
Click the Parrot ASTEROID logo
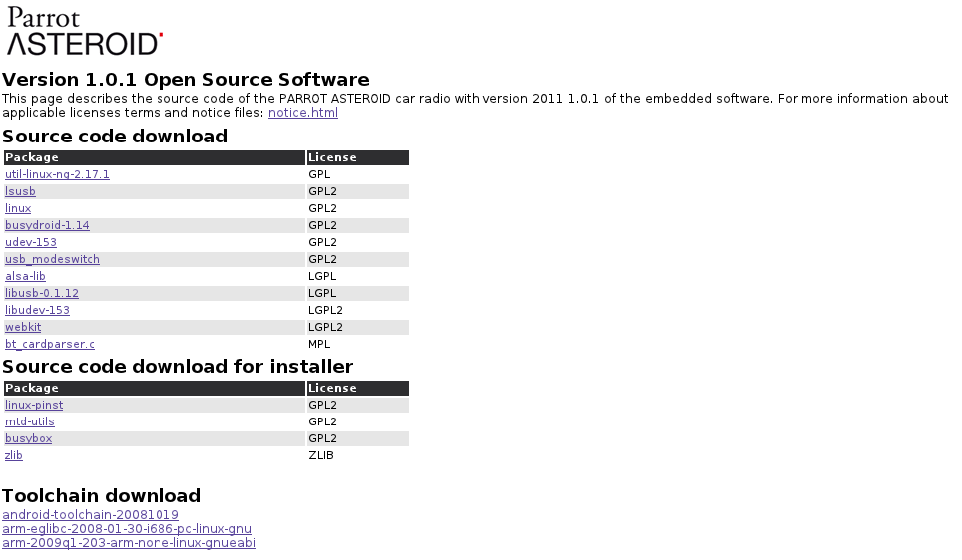85,31
